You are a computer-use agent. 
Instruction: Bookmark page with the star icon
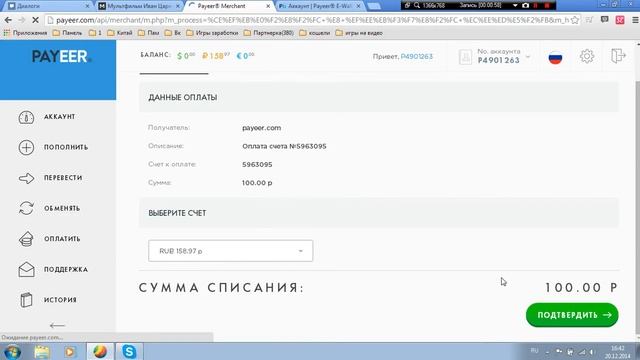pos(575,20)
